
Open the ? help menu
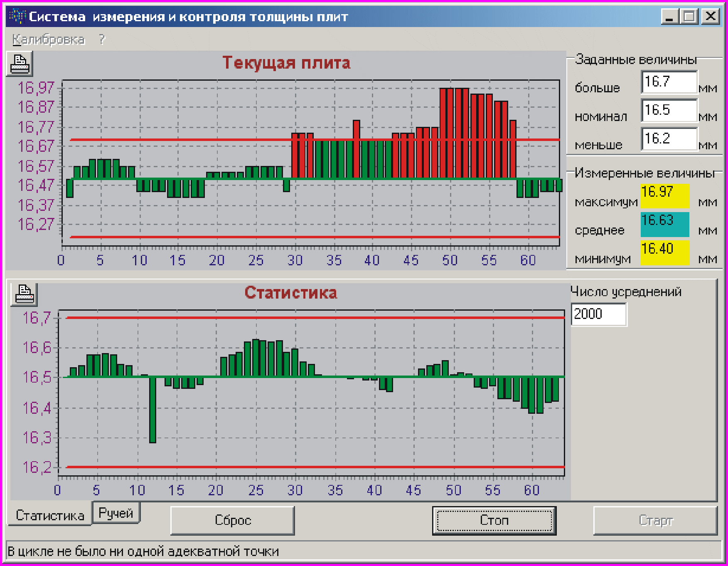point(102,40)
